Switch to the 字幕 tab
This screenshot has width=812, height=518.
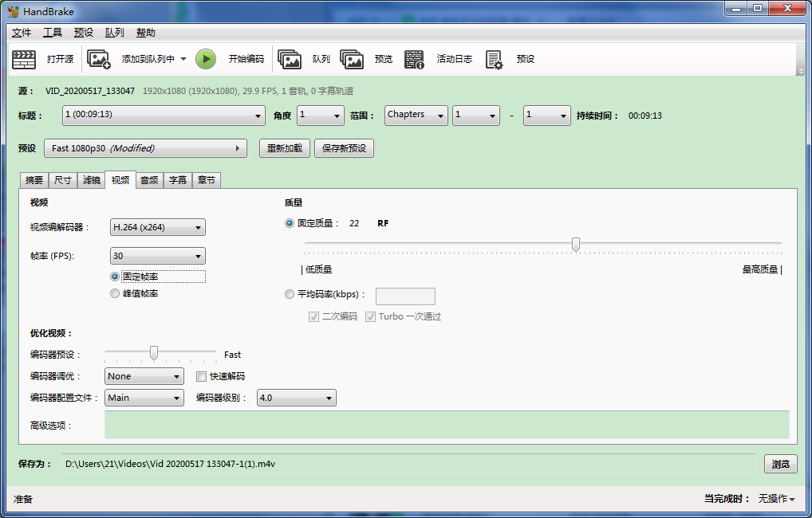click(x=178, y=180)
